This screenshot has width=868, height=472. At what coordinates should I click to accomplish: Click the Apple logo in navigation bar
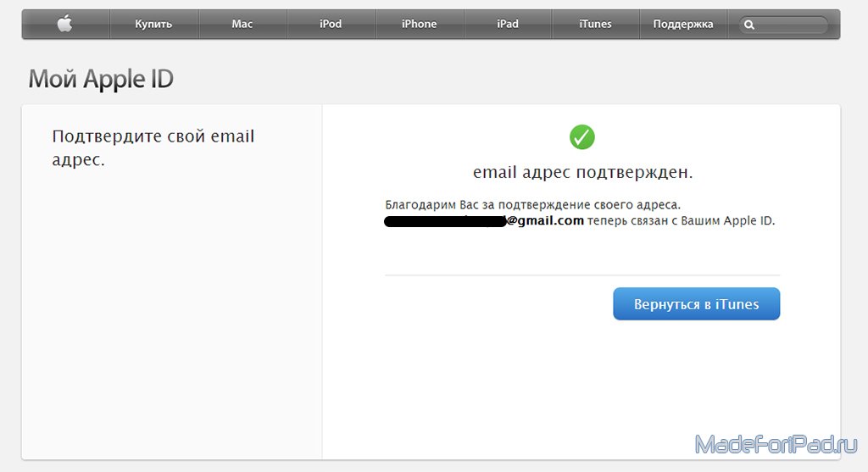[65, 25]
